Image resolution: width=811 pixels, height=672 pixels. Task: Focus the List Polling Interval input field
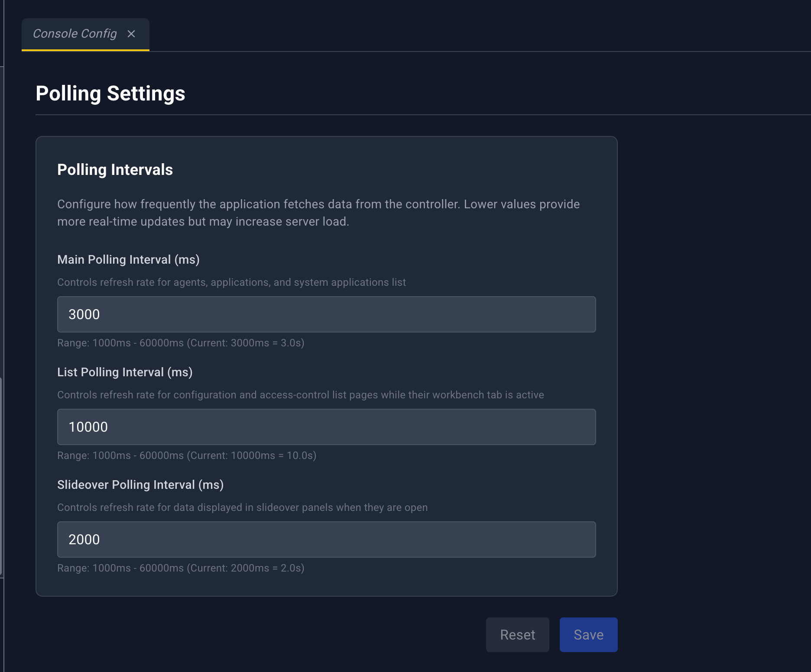326,427
